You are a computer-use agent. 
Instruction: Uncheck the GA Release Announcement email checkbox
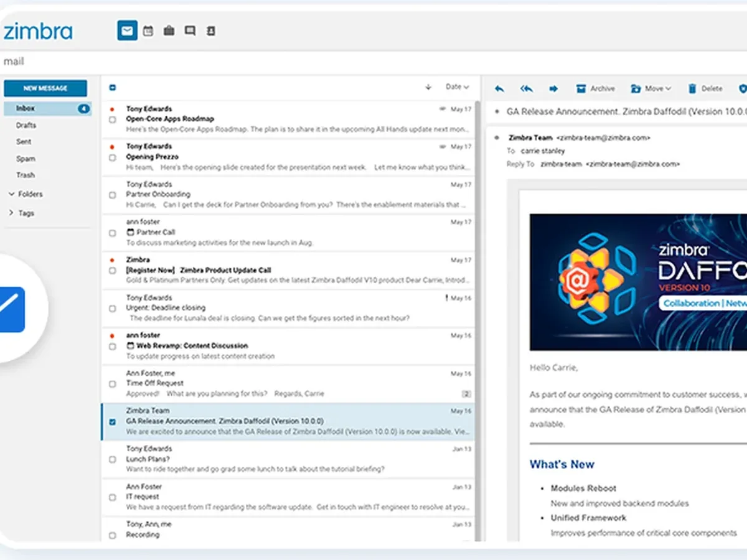(113, 421)
